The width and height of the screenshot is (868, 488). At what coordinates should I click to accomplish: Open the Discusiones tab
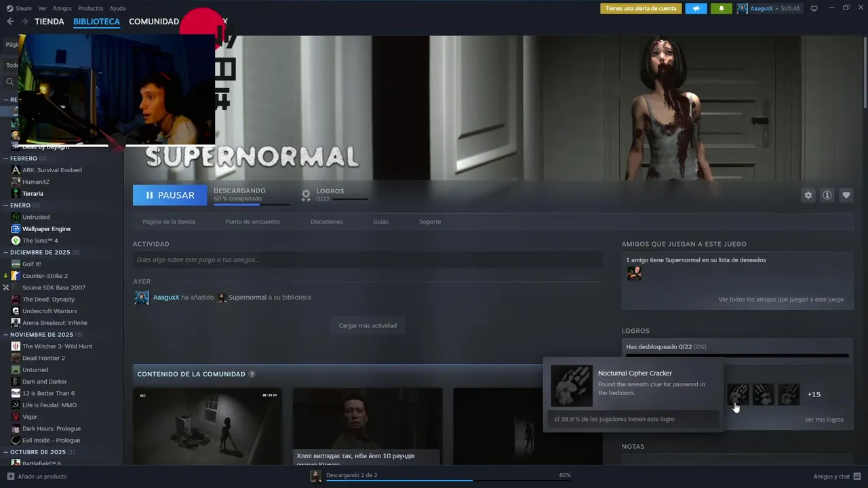[x=326, y=222]
